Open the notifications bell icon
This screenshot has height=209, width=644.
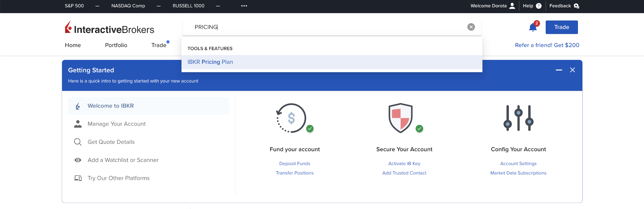[533, 27]
